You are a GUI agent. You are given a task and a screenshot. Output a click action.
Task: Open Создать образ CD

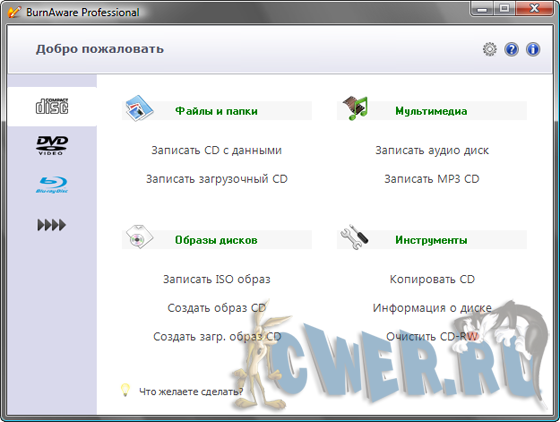pyautogui.click(x=217, y=308)
